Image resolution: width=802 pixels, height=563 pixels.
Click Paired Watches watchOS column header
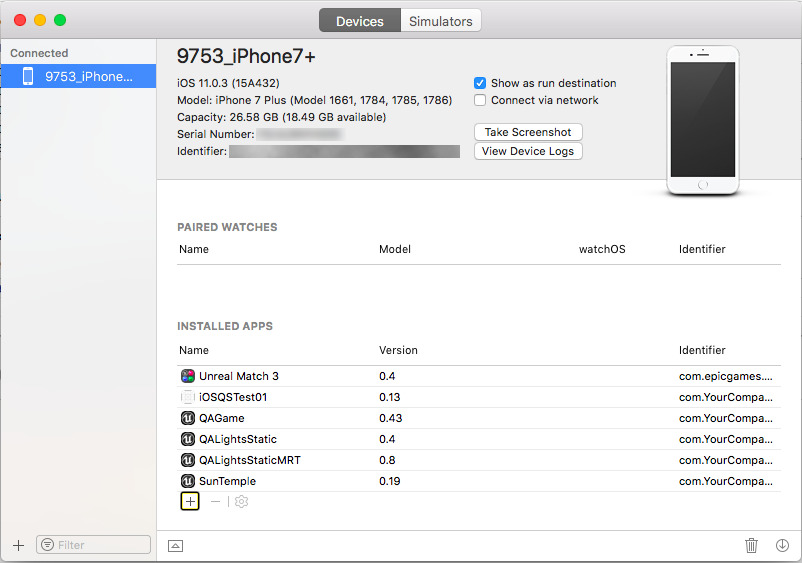tap(602, 249)
